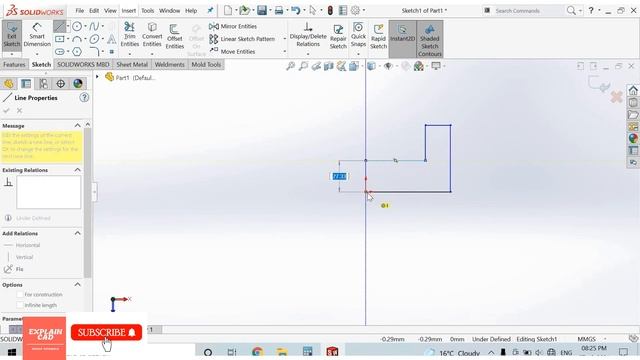
Task: Click dimension value input box on sketch
Action: pyautogui.click(x=340, y=176)
